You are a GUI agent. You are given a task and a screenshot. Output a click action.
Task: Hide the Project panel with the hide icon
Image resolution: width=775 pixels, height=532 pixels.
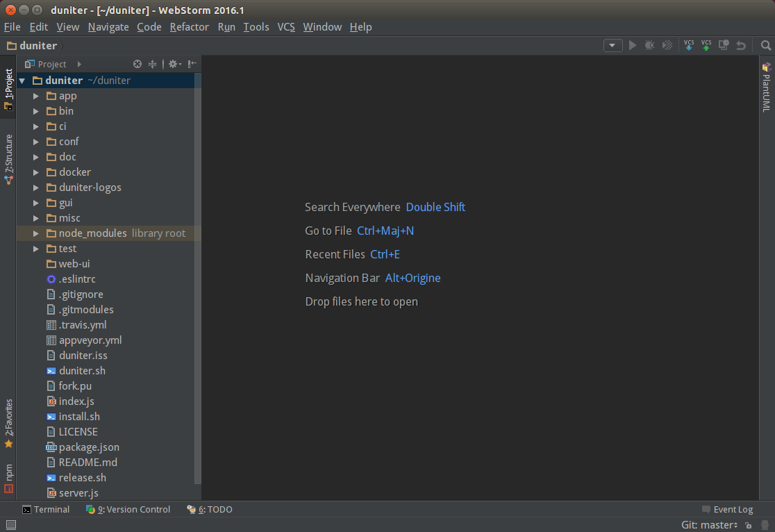coord(192,64)
